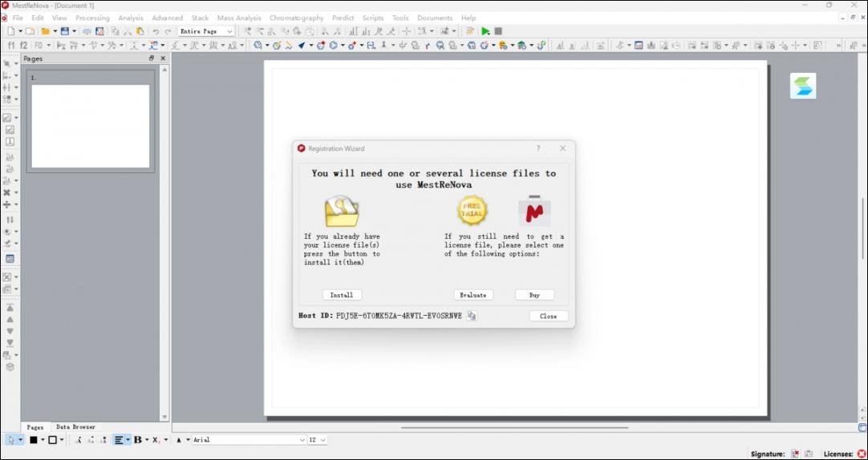Click the license folder icon in the wizard
The height and width of the screenshot is (460, 868).
pyautogui.click(x=342, y=212)
